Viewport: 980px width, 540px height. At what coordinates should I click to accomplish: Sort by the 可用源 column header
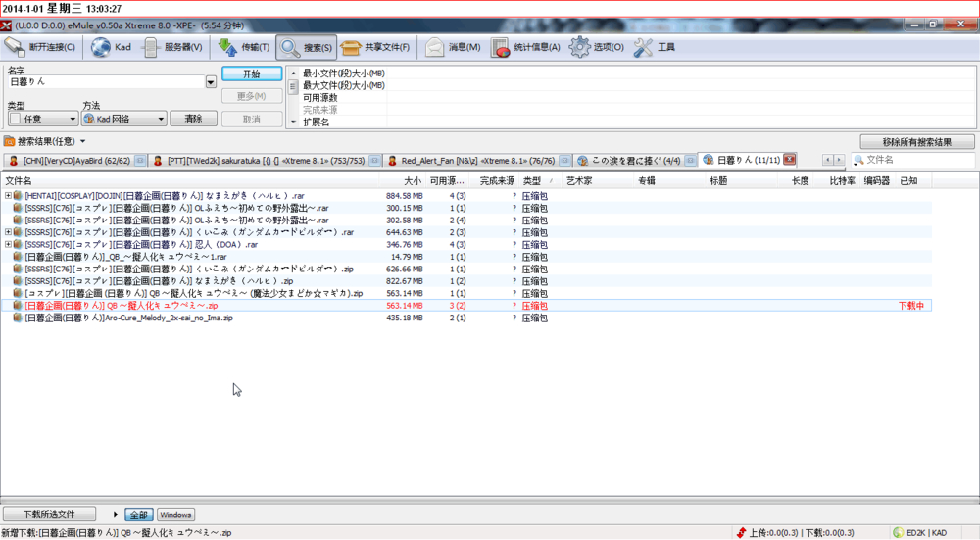click(447, 180)
